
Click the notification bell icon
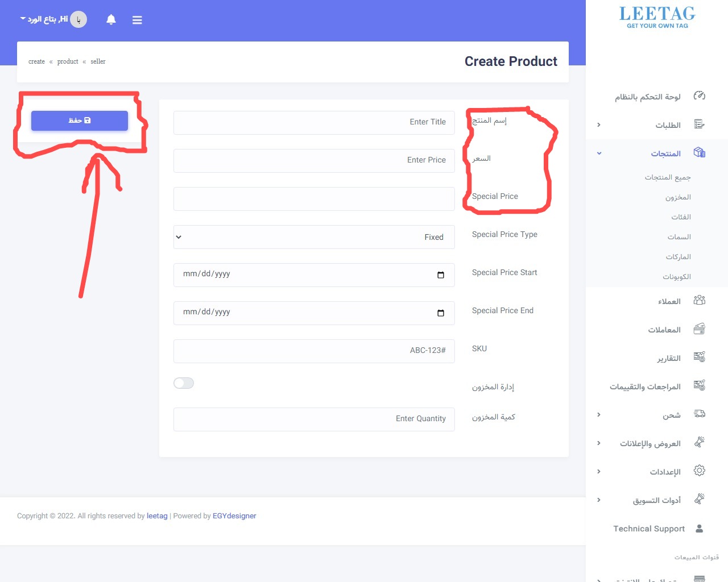pos(111,20)
